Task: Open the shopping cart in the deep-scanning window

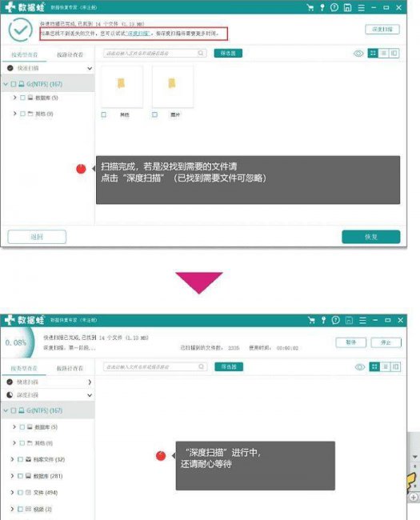Action: [311, 320]
